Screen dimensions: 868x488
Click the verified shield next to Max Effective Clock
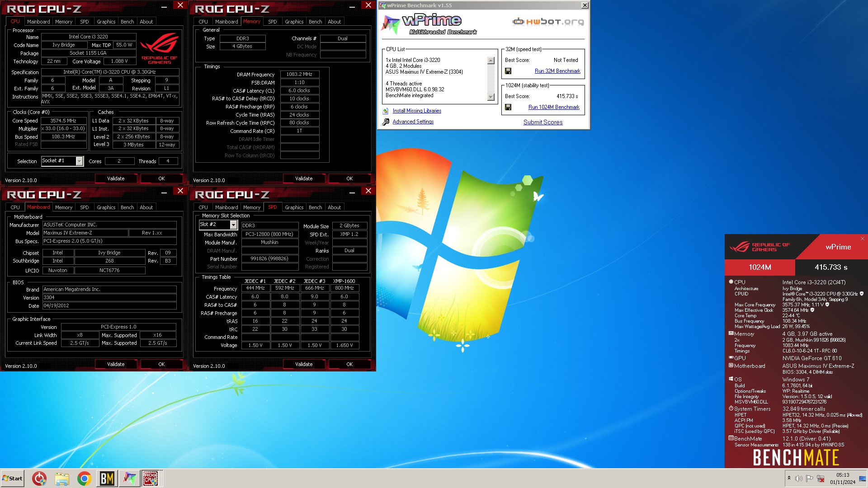coord(812,310)
